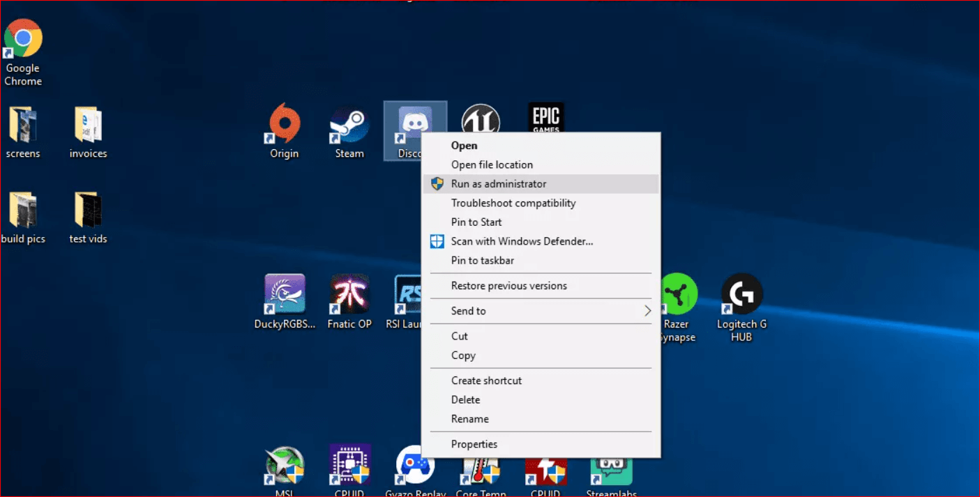980x497 pixels.
Task: Choose Open file location
Action: coord(541,165)
